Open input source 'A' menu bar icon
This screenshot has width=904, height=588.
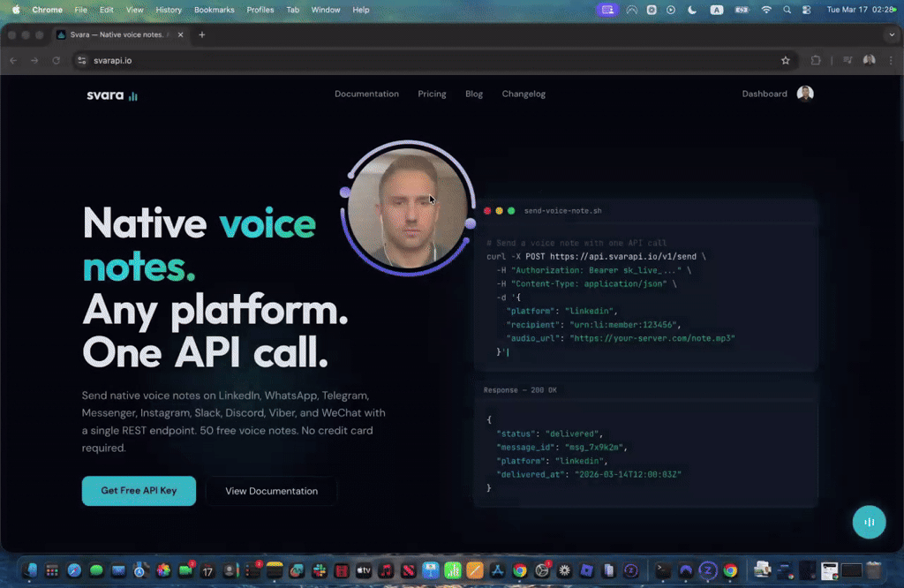coord(717,10)
